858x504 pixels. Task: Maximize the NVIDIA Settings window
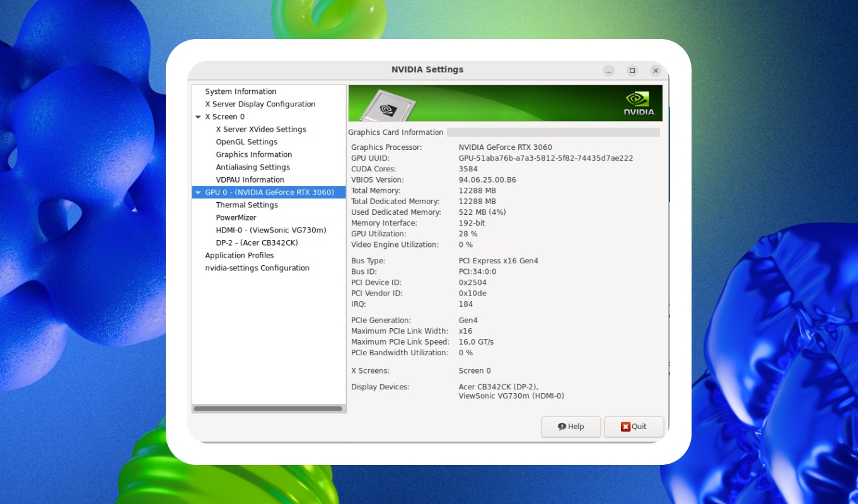click(x=632, y=71)
